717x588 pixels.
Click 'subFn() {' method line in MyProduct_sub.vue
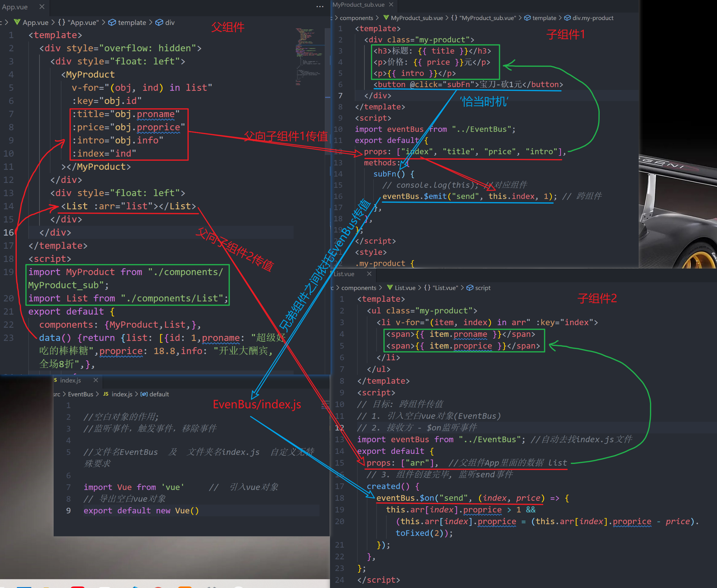[394, 174]
